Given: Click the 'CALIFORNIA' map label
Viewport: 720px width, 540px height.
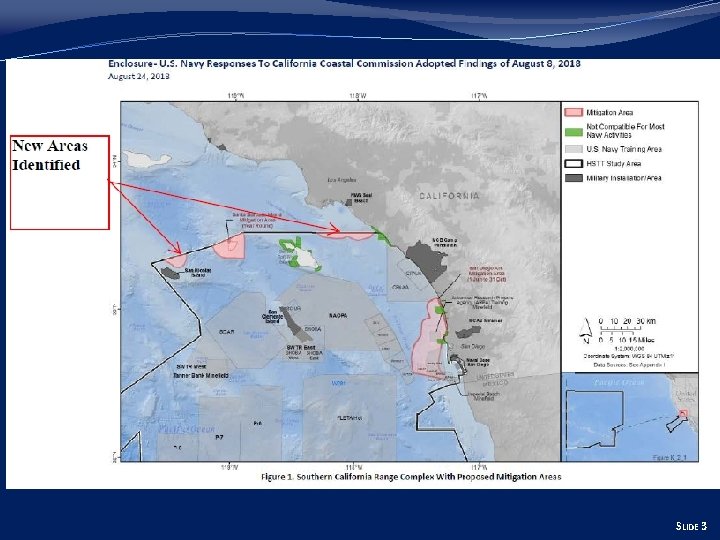Looking at the screenshot, I should click(450, 196).
